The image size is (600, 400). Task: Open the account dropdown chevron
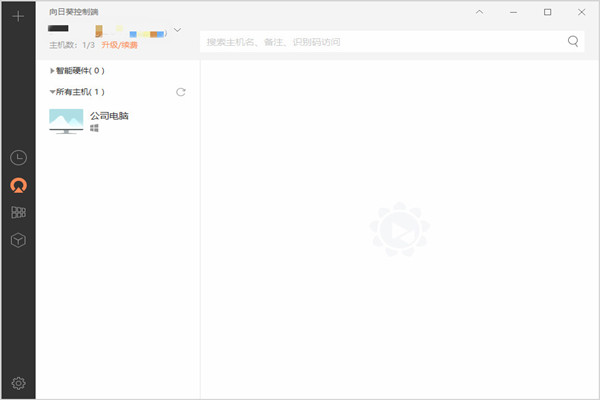pyautogui.click(x=177, y=30)
